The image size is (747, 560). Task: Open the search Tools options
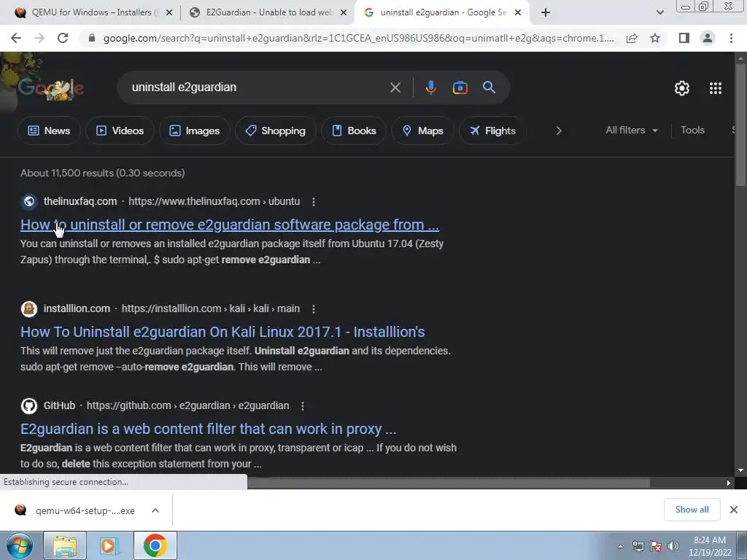(x=692, y=130)
